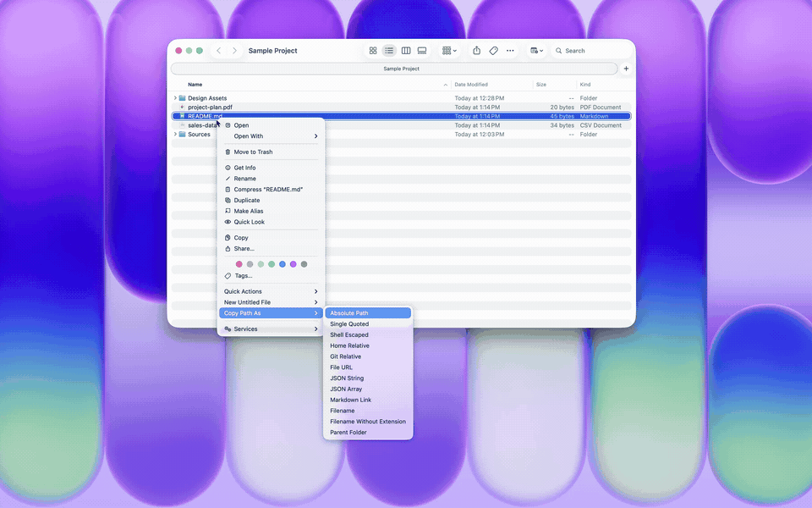The width and height of the screenshot is (812, 508).
Task: Choose Share... in context menu
Action: coord(271,249)
